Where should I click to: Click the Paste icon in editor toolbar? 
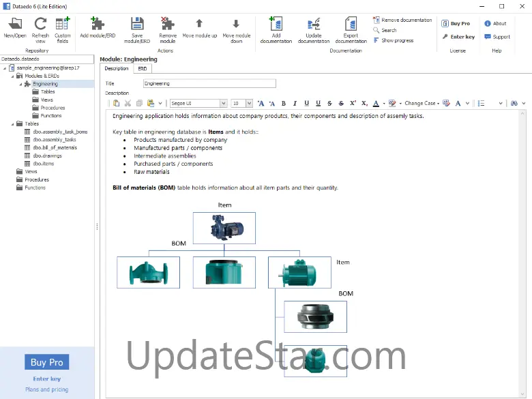pyautogui.click(x=116, y=103)
